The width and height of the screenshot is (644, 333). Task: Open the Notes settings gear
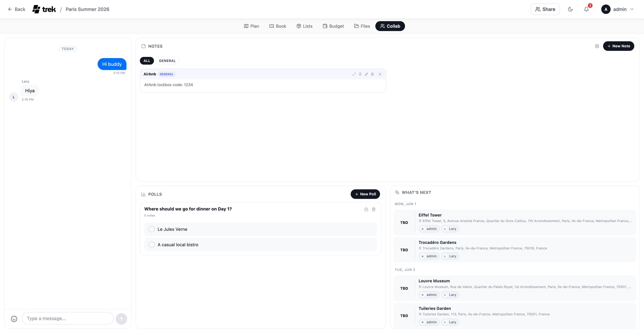[x=597, y=46]
